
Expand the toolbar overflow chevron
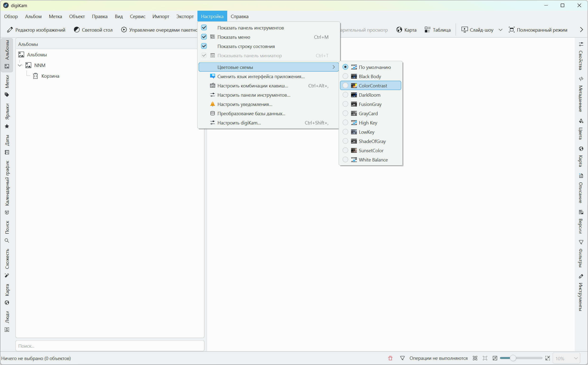click(582, 30)
